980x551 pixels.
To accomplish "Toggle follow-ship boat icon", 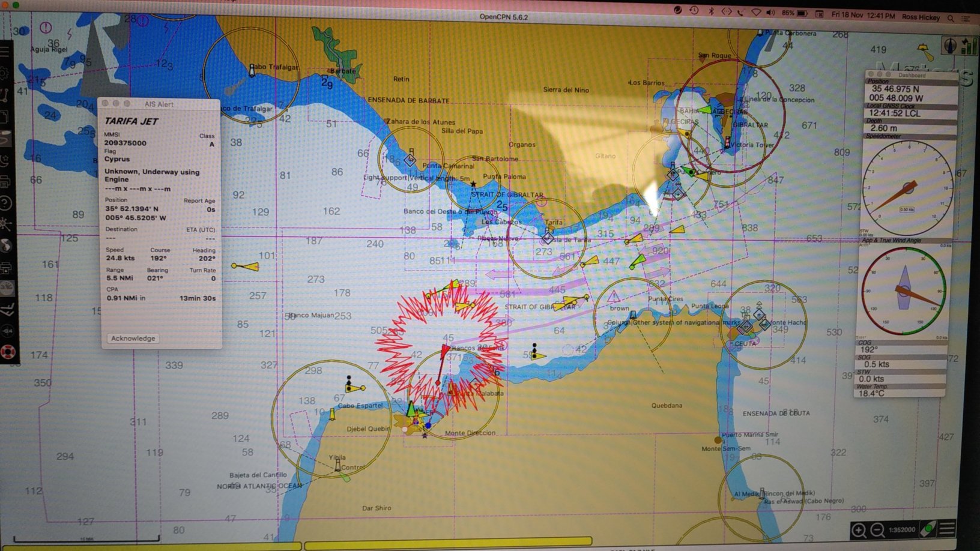I will pyautogui.click(x=928, y=529).
